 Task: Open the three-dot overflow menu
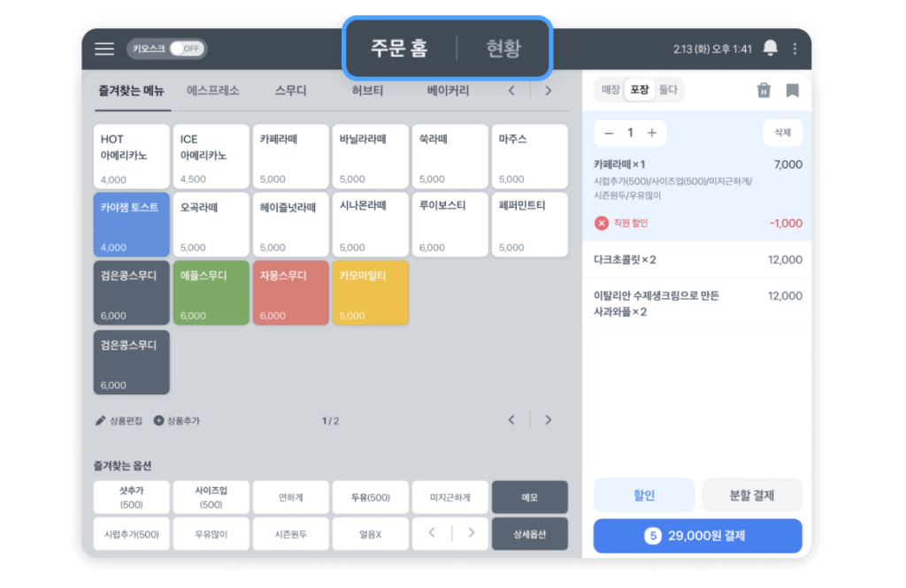(795, 49)
